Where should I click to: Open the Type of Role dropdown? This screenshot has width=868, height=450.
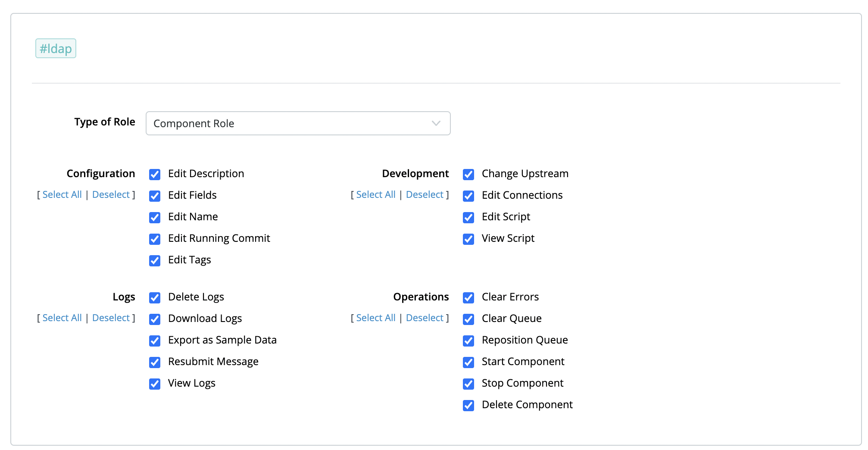pos(297,123)
